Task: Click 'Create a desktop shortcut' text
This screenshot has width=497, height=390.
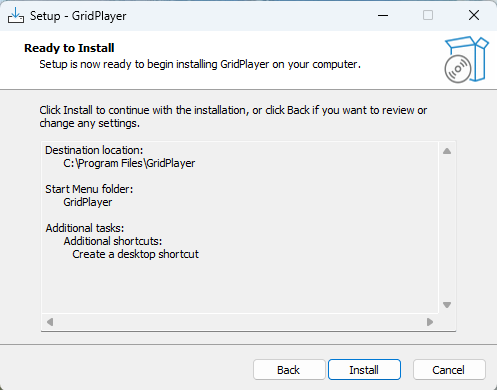Action: pyautogui.click(x=135, y=254)
